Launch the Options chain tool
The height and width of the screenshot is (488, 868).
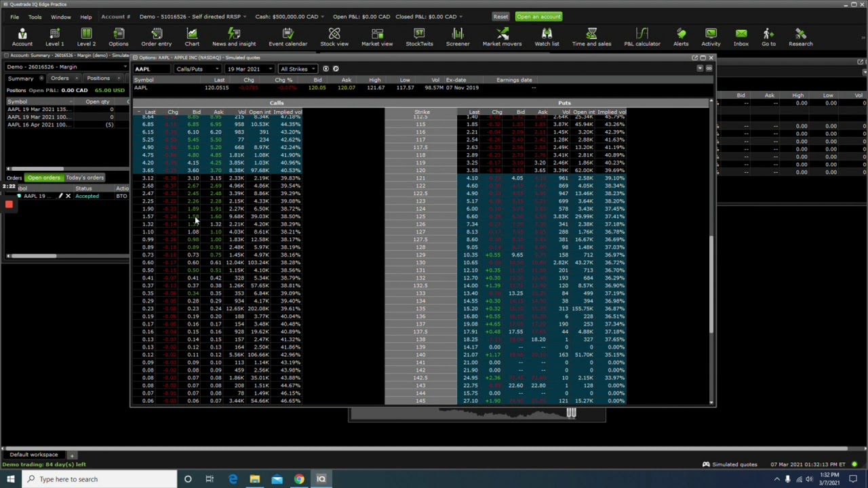coord(118,37)
